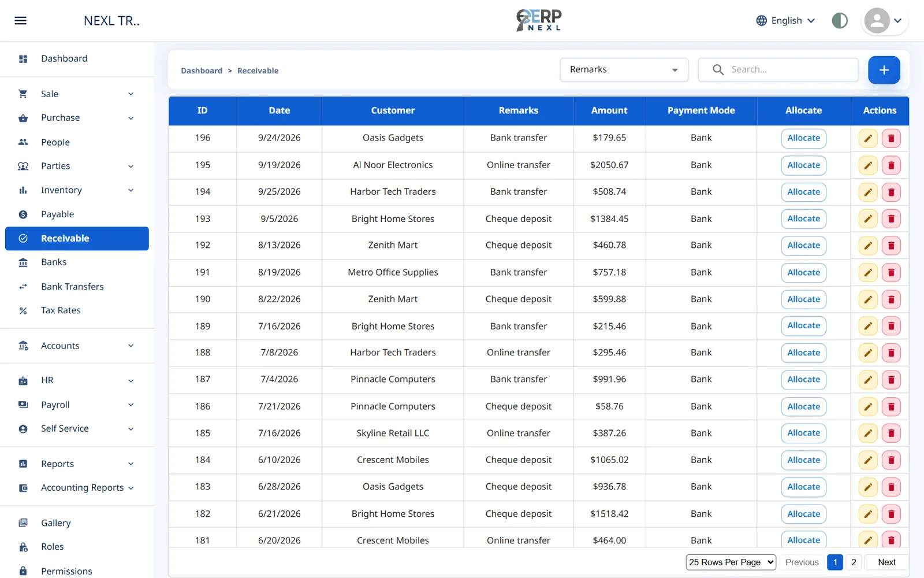Edit the Skyline Retail LLC receivable
This screenshot has height=578, width=924.
tap(868, 433)
